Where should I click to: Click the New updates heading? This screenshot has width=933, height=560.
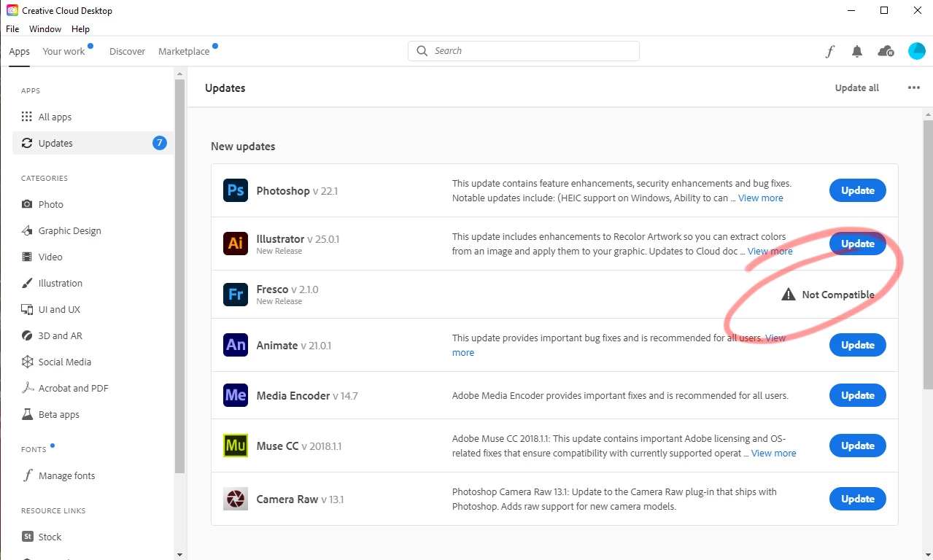pos(243,146)
